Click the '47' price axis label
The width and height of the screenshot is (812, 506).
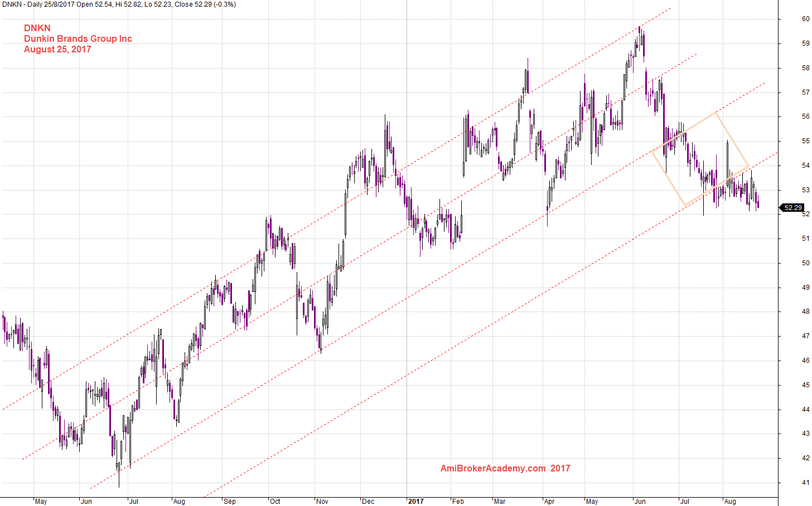pyautogui.click(x=805, y=336)
